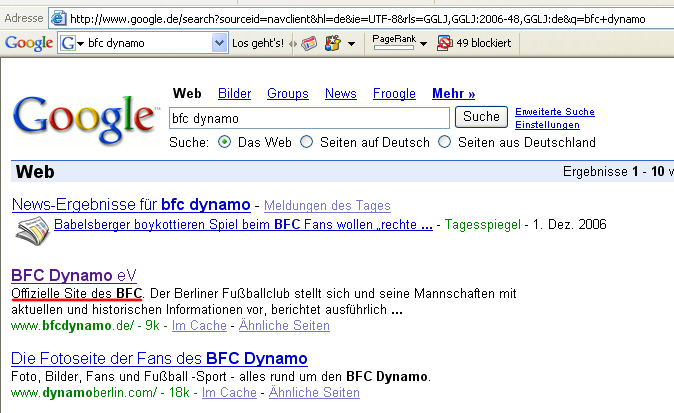This screenshot has width=674, height=413.
Task: Click the page icon in address bar
Action: pyautogui.click(x=58, y=18)
